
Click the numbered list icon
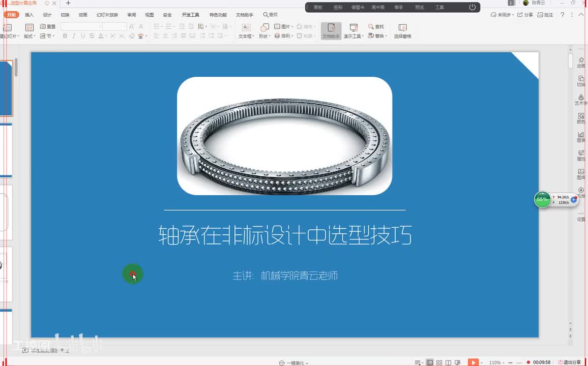tap(169, 26)
